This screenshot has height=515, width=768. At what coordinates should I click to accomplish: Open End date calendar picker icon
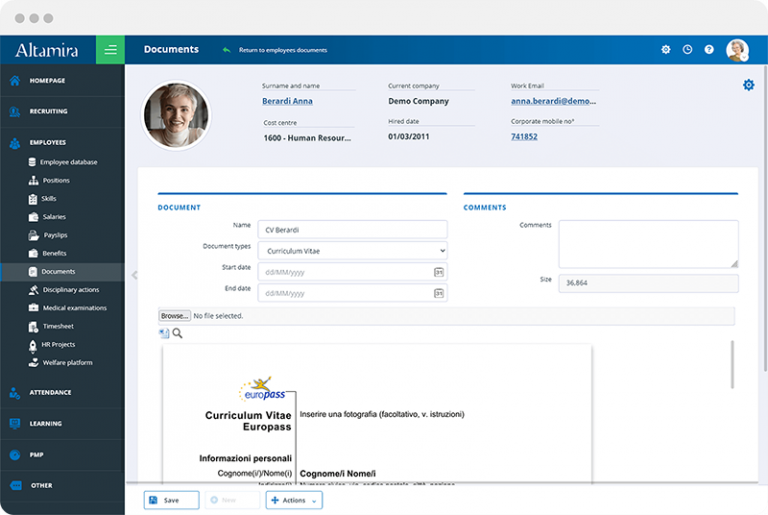[x=439, y=293]
